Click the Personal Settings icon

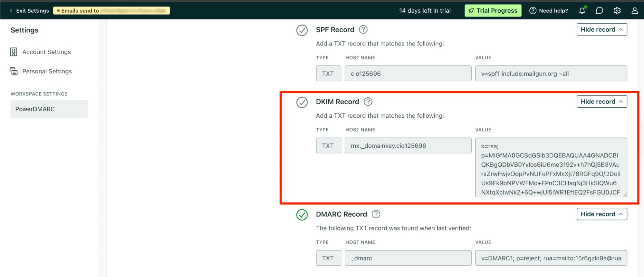click(14, 71)
